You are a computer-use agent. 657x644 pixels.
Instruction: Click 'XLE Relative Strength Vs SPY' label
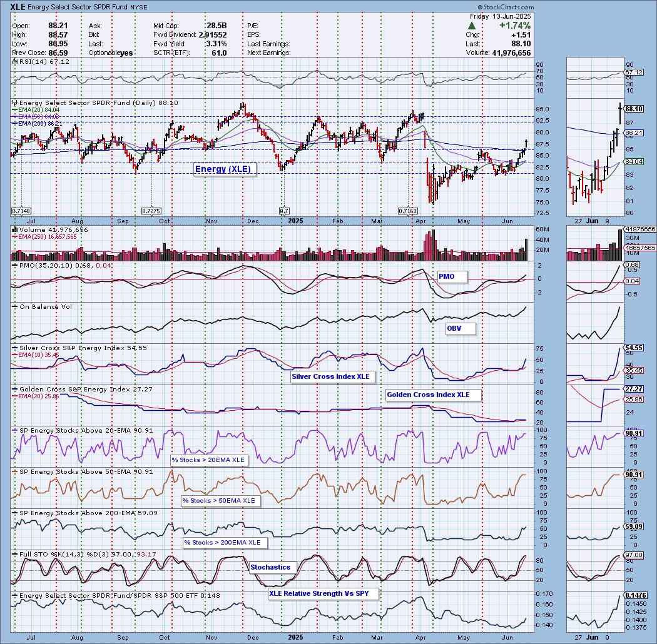click(x=323, y=594)
